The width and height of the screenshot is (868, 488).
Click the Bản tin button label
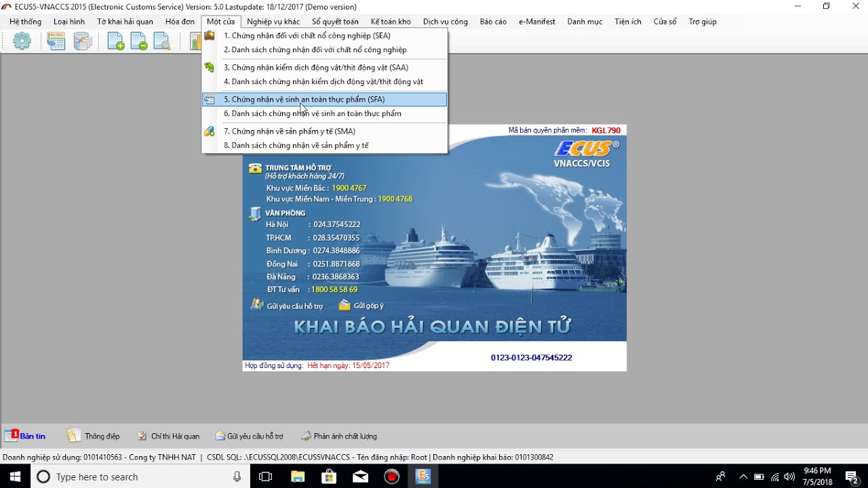coord(33,436)
